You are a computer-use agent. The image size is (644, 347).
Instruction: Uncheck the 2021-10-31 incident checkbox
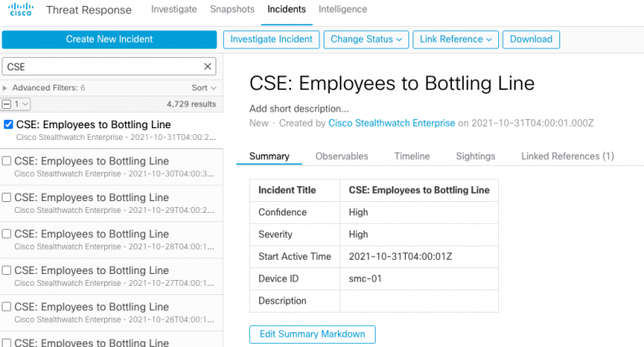[8, 124]
